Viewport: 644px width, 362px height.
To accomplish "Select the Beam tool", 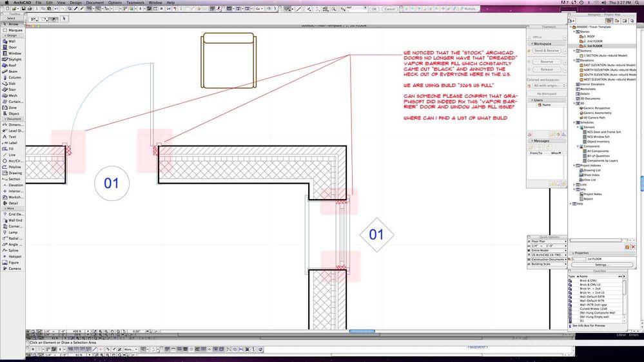I will pos(12,71).
